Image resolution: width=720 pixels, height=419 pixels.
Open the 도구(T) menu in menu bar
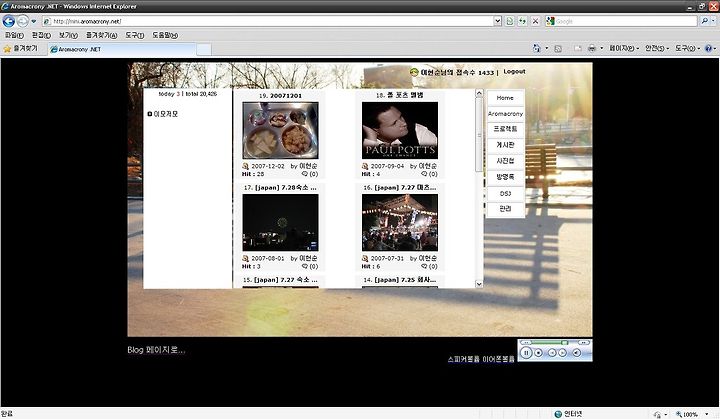point(135,35)
